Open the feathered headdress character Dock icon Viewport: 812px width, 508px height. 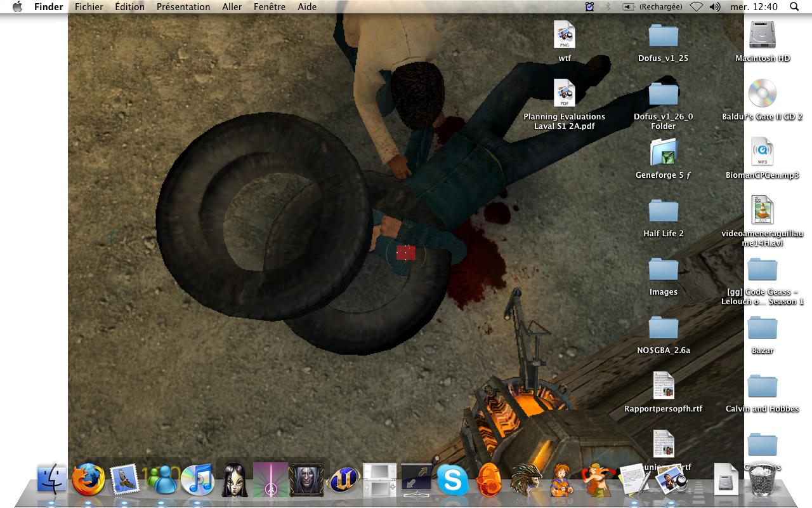click(x=526, y=480)
